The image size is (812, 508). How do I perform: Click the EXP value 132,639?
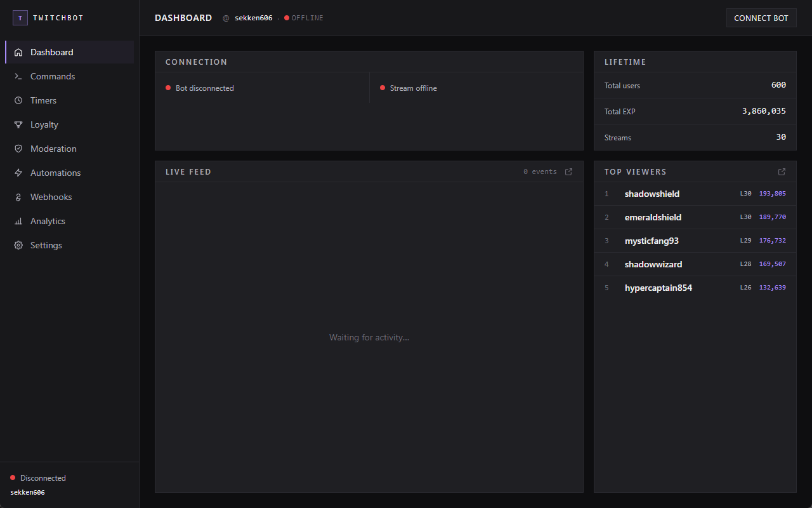[x=773, y=288]
